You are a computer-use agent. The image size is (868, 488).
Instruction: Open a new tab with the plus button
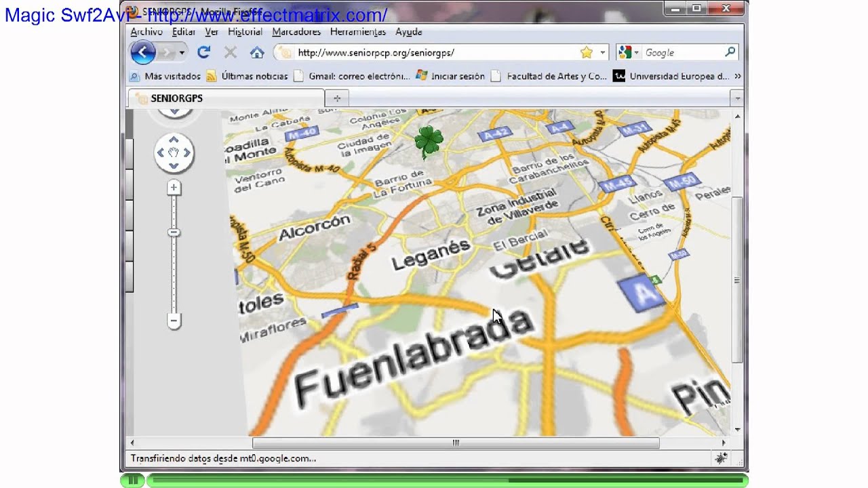pyautogui.click(x=337, y=98)
